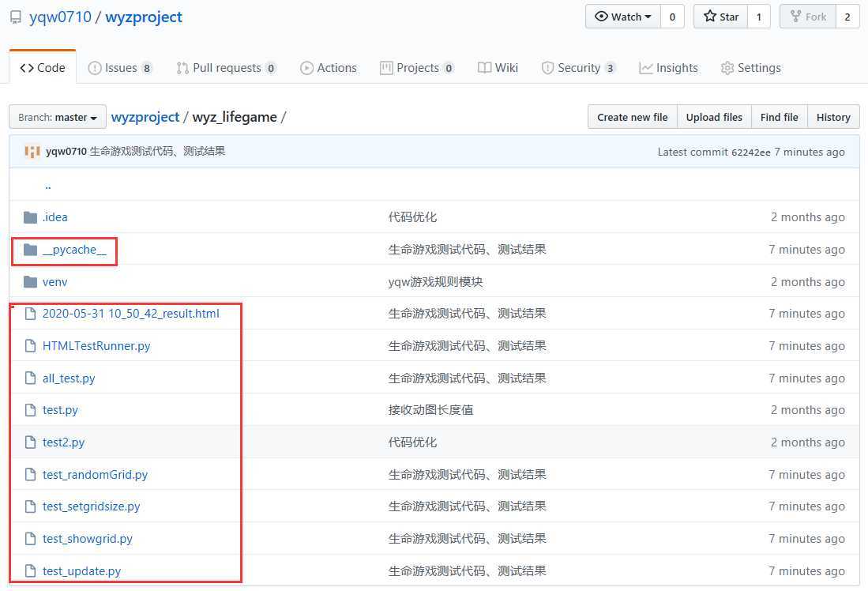Click the file icon beside test.py
868x591 pixels.
coord(31,410)
